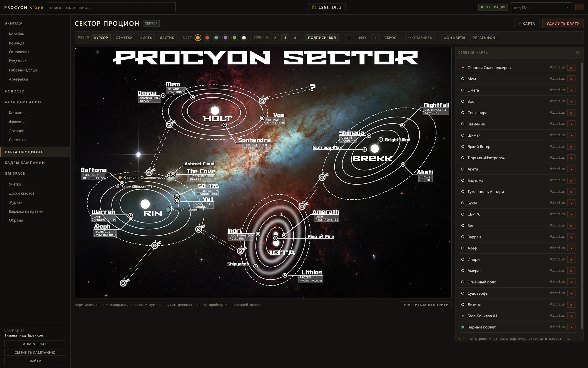Add a new map with + Карта
The width and height of the screenshot is (588, 368).
pyautogui.click(x=527, y=24)
